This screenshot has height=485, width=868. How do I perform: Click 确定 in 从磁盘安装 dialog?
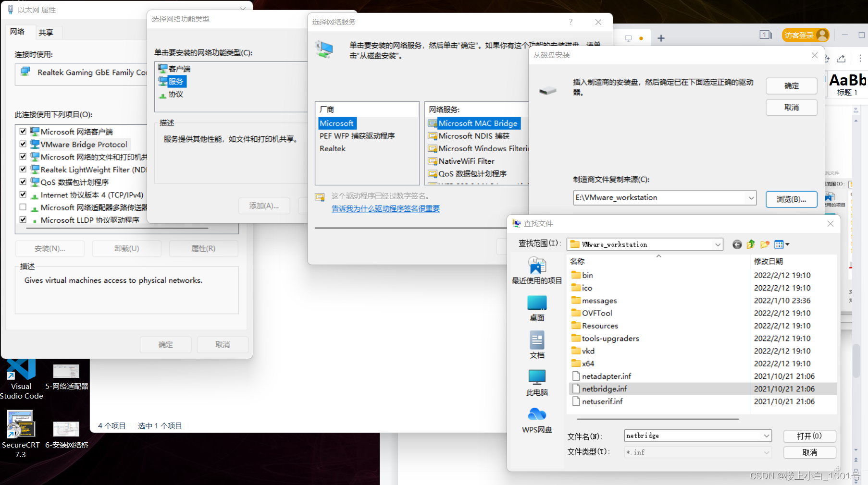(792, 86)
